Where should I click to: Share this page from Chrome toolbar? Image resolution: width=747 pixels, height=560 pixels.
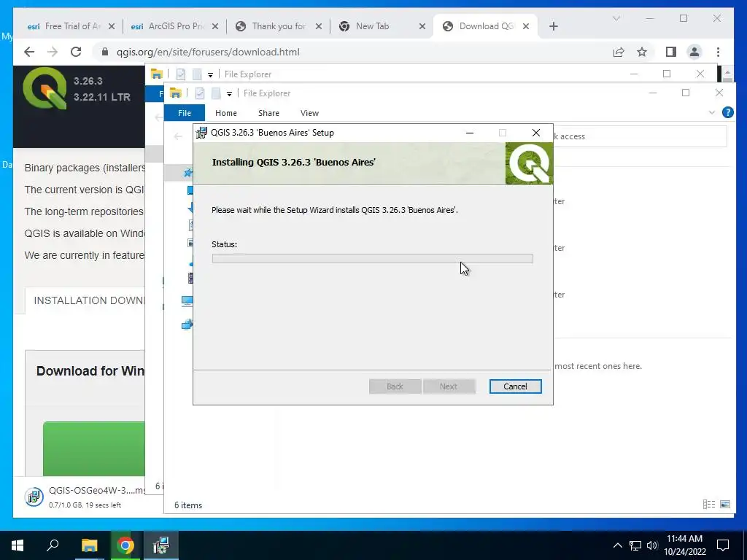tap(619, 52)
